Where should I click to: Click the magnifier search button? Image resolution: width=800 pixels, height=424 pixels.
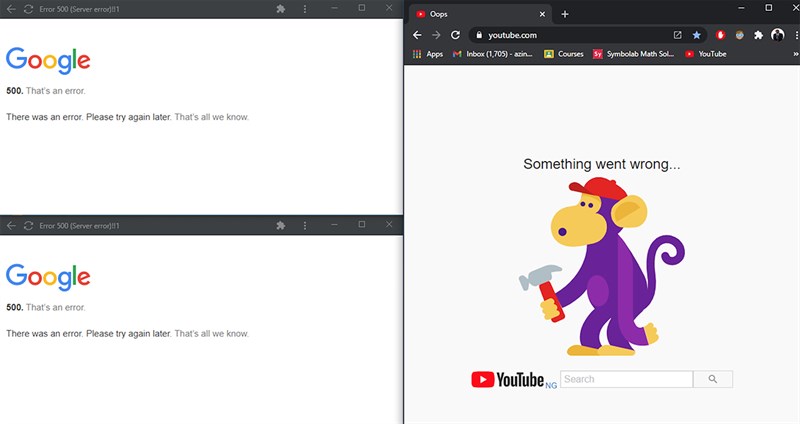pos(713,379)
